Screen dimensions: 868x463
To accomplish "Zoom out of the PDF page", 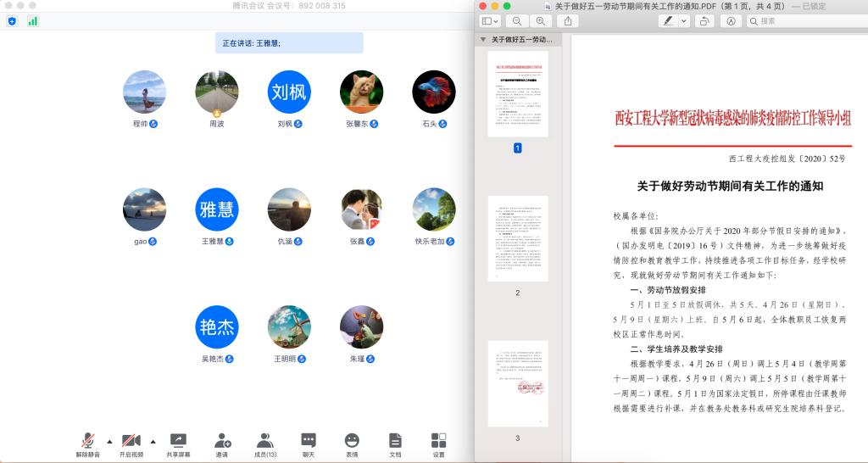I will click(x=516, y=21).
